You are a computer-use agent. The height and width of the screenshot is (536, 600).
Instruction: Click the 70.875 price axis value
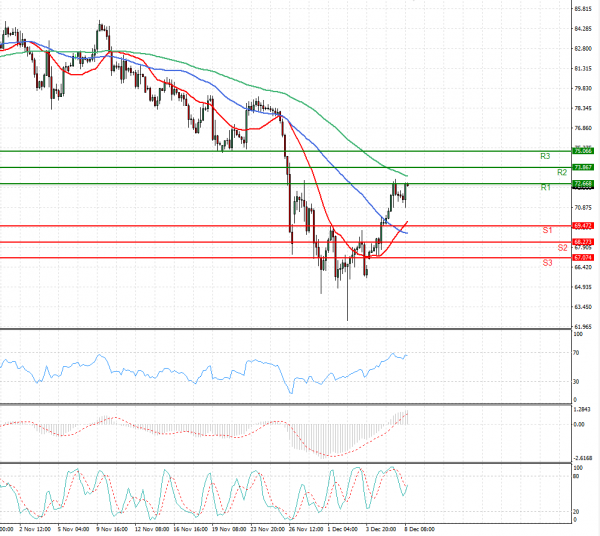click(x=583, y=208)
